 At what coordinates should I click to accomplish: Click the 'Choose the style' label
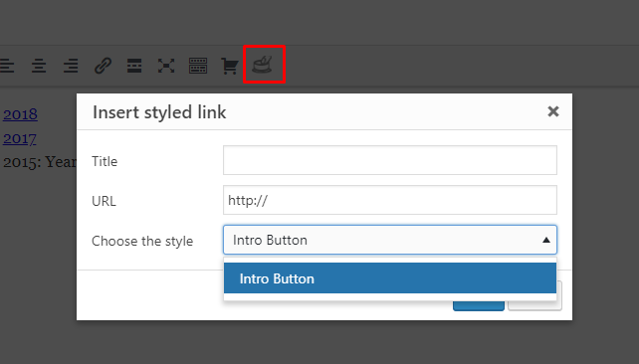pyautogui.click(x=142, y=241)
